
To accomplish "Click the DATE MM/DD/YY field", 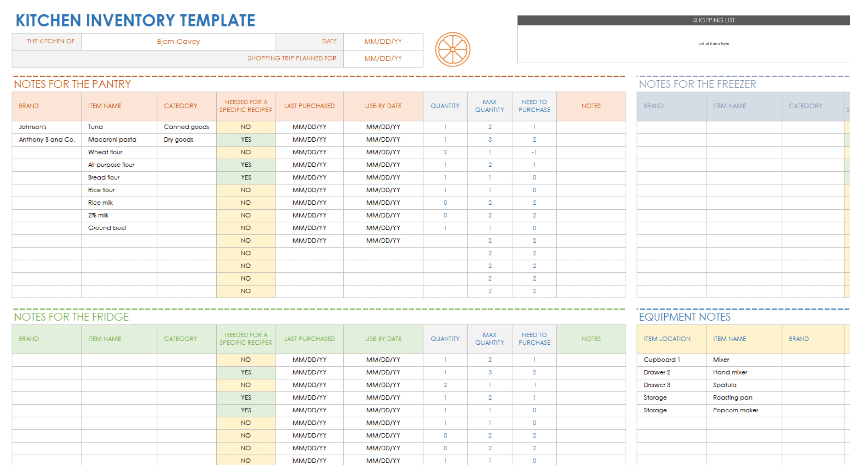I will click(x=383, y=41).
